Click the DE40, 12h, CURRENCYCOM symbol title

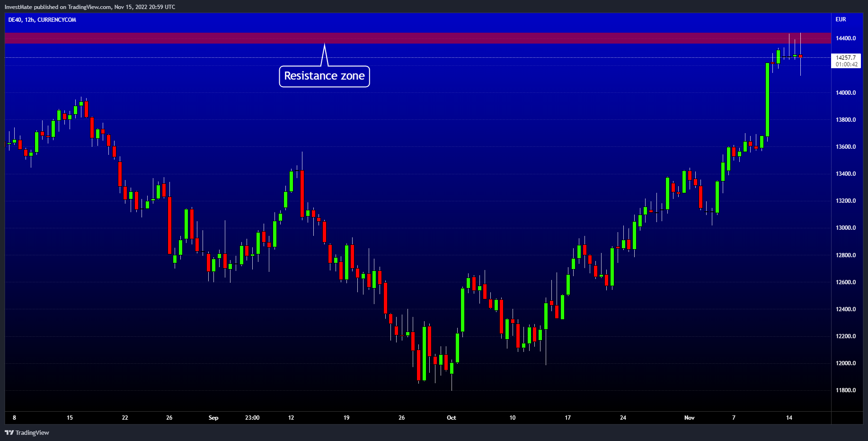(42, 20)
